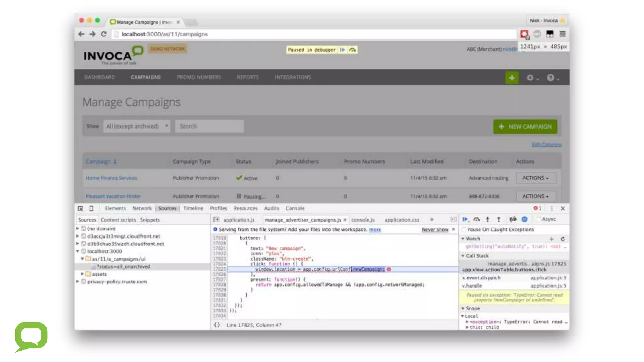Pretty print the source code

pos(217,325)
